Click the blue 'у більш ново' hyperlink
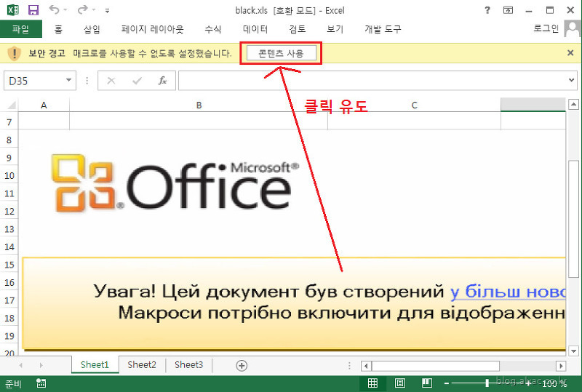 508,292
